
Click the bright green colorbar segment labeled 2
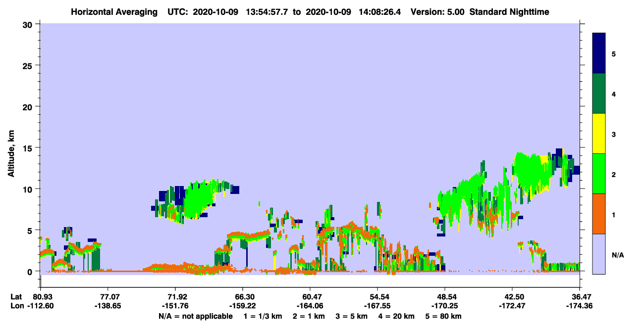599,174
